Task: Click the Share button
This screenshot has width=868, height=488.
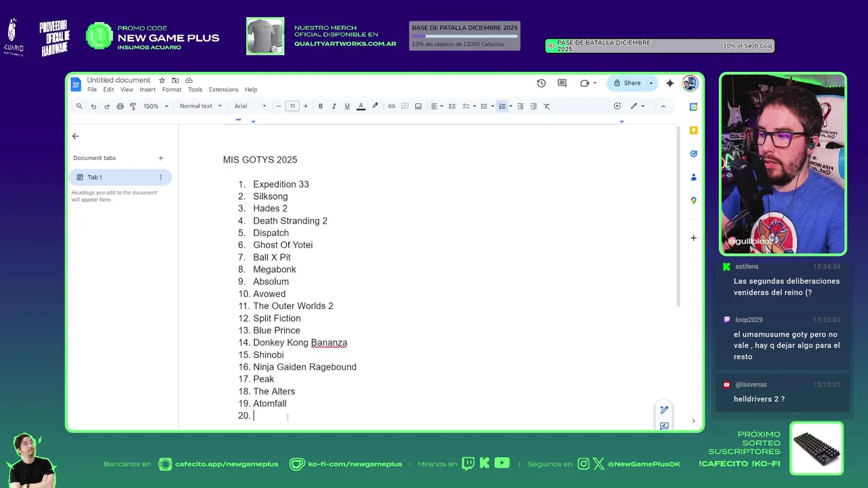Action: (x=627, y=83)
